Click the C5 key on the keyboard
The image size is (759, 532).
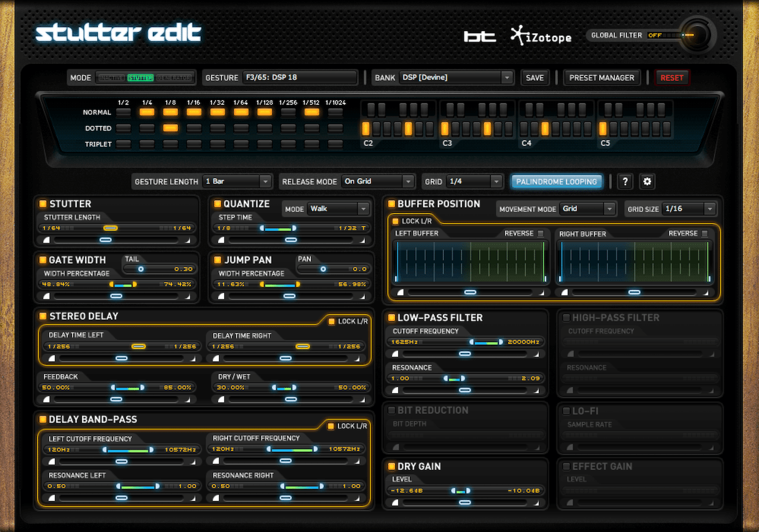click(x=603, y=129)
